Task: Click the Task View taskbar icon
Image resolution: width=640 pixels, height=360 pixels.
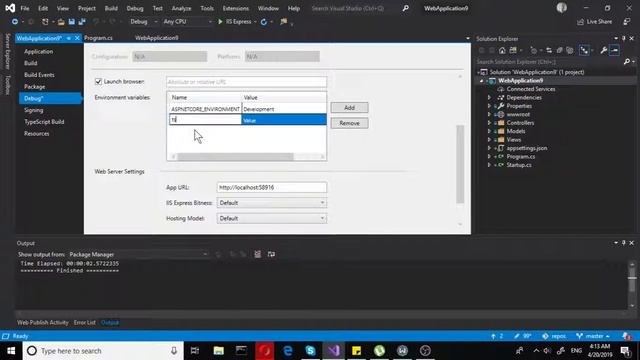Action: [x=195, y=351]
